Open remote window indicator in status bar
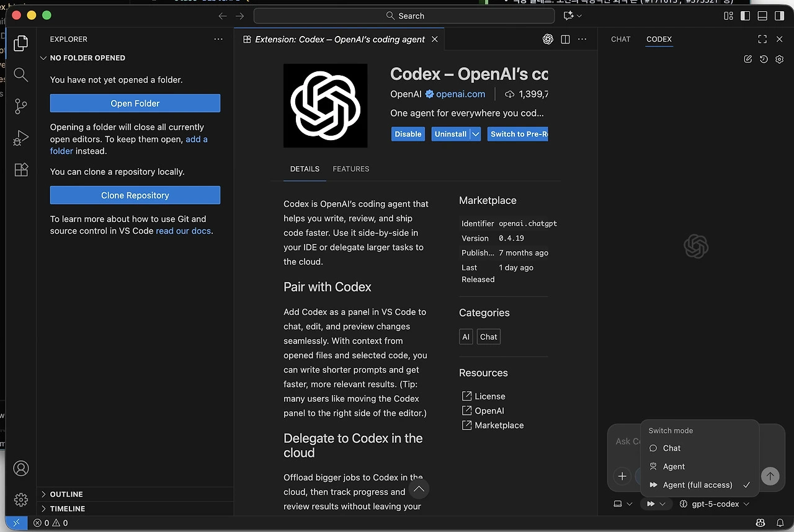The image size is (794, 532). pyautogui.click(x=17, y=523)
